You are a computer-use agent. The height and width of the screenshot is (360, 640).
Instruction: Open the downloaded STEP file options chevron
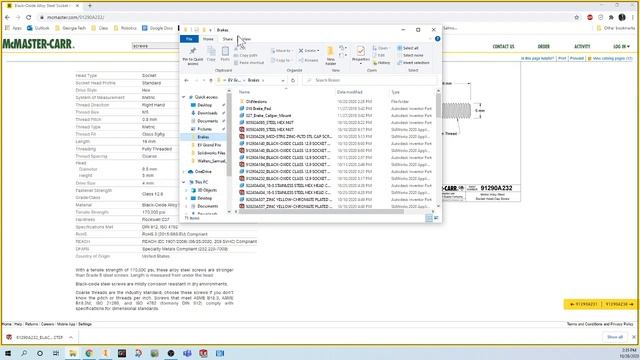pos(71,338)
